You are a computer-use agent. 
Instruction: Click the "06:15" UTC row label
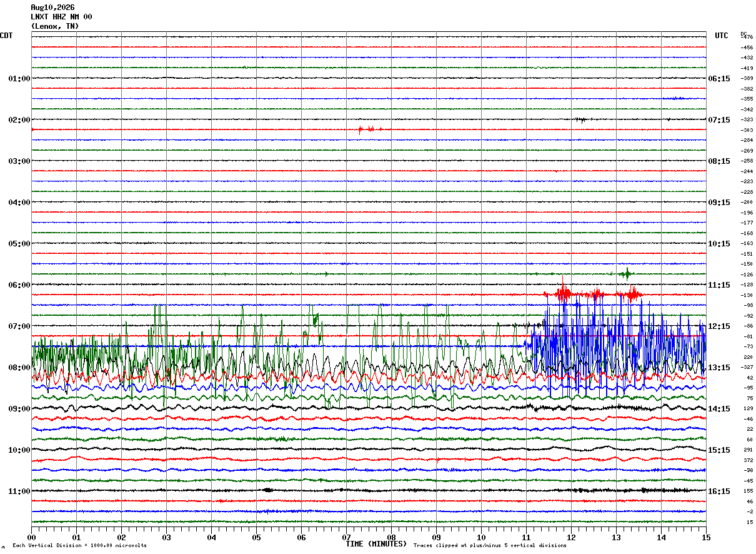point(719,79)
